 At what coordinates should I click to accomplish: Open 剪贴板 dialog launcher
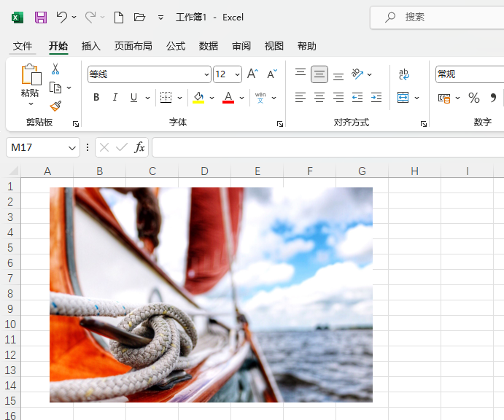(76, 124)
